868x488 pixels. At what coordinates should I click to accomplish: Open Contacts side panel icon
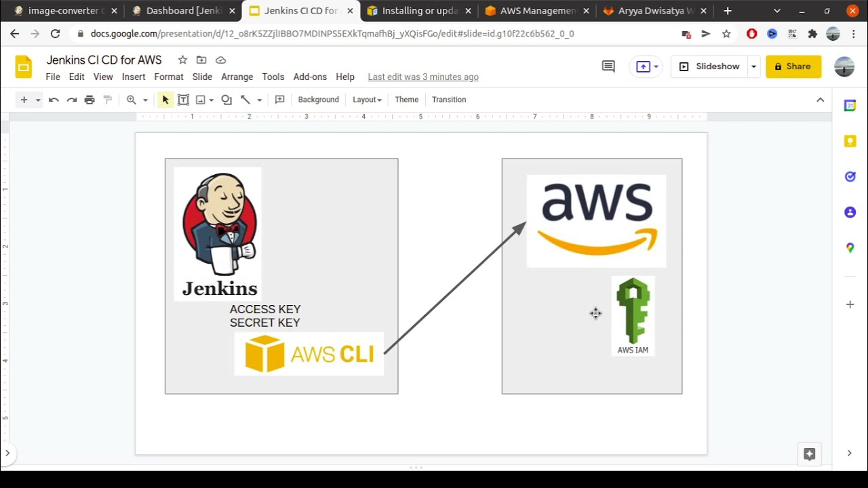(x=850, y=212)
